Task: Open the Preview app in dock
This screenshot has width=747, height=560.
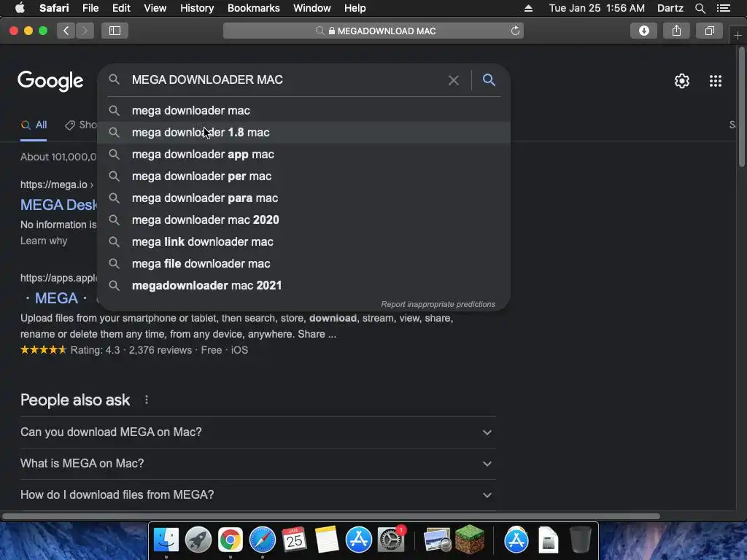Action: (x=438, y=540)
